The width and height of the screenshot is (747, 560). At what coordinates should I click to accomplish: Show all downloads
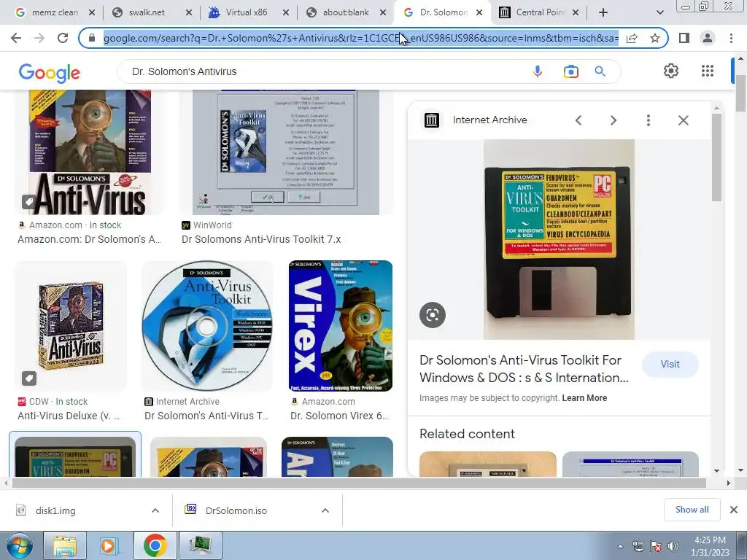(692, 510)
